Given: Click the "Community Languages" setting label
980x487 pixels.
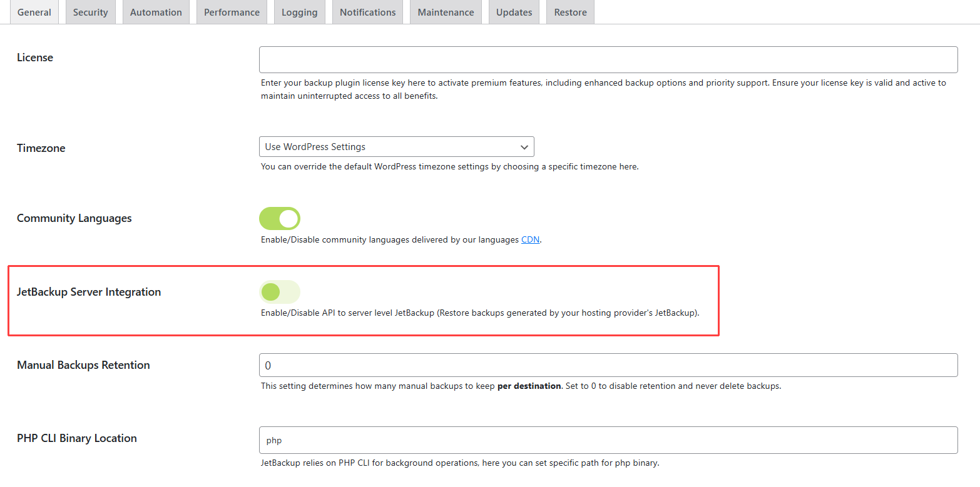Looking at the screenshot, I should (x=74, y=218).
